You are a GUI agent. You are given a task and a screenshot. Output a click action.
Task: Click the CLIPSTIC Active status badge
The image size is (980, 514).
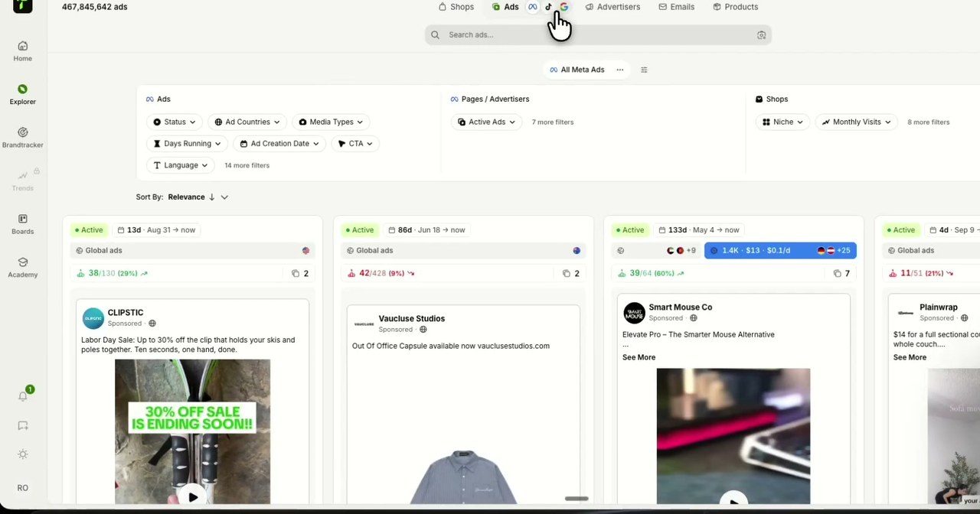click(88, 230)
